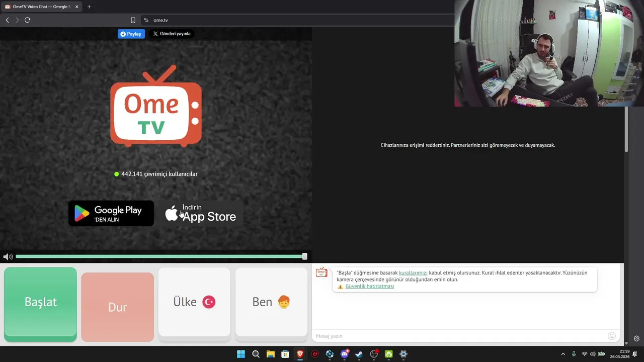Open the Wi-Fi network tray icon
The width and height of the screenshot is (644, 362).
[x=584, y=354]
